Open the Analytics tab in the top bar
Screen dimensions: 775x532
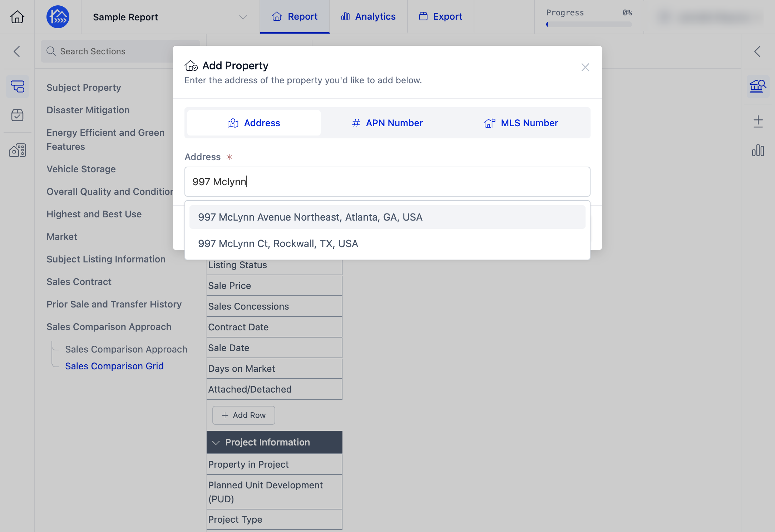point(369,17)
